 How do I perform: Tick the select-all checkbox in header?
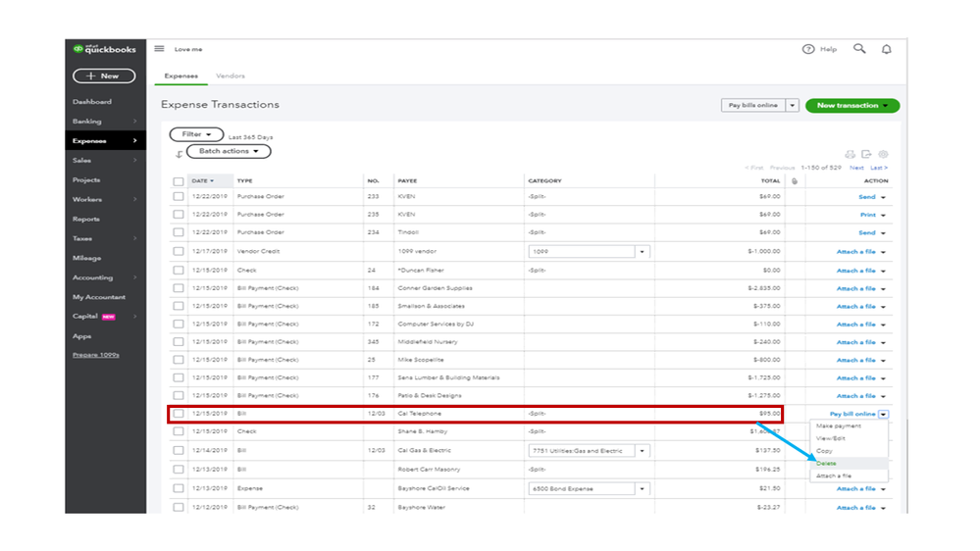click(179, 181)
